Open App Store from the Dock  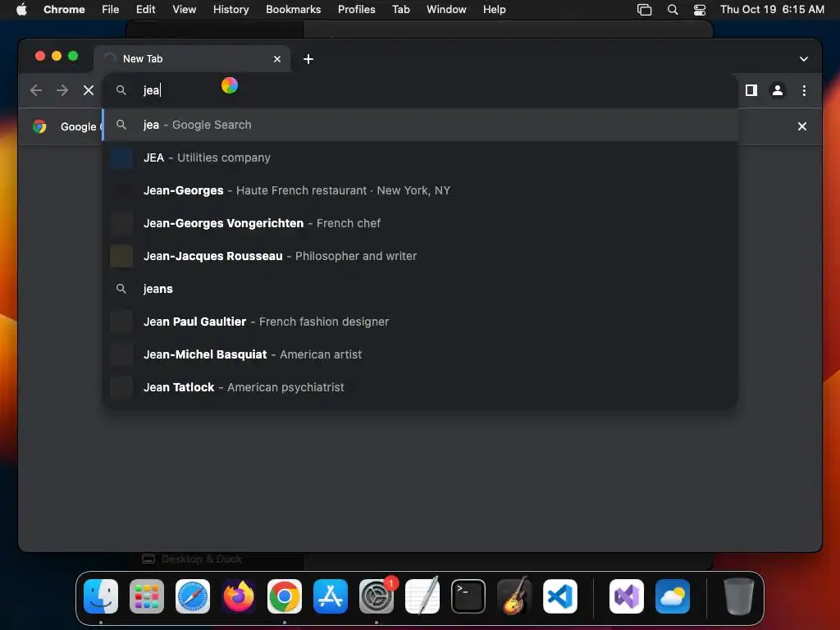pyautogui.click(x=331, y=596)
